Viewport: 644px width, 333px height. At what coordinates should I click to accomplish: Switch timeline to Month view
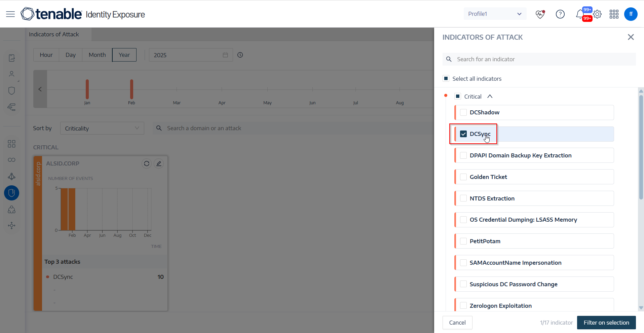97,55
